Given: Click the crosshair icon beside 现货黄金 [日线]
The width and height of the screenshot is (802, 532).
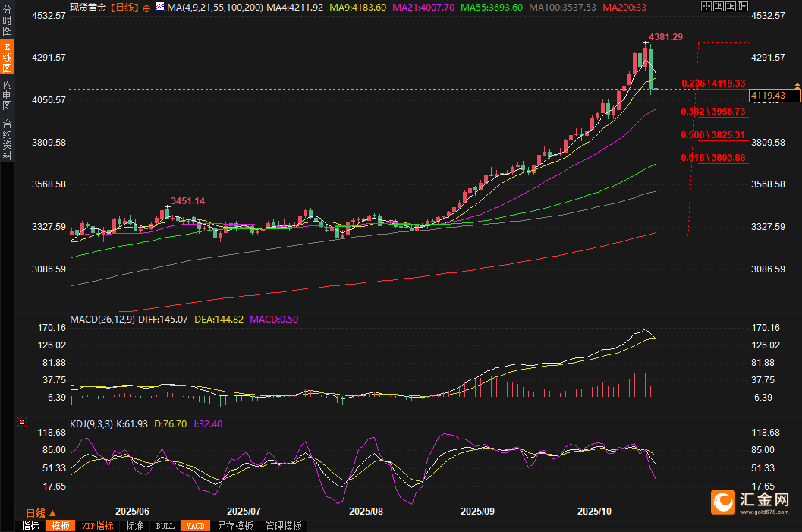Looking at the screenshot, I should pos(146,8).
